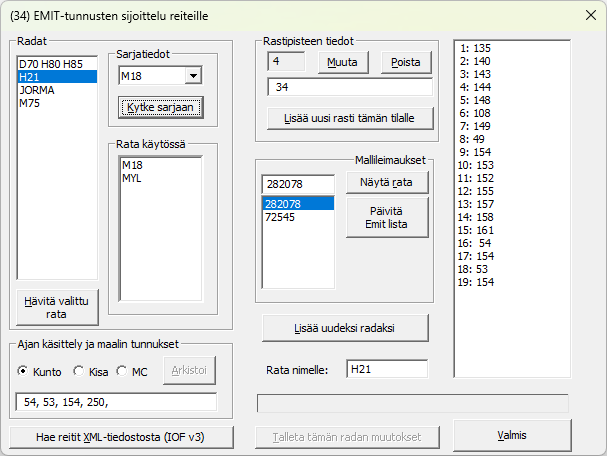Click the Rata nimelle input field
Image resolution: width=607 pixels, height=456 pixels.
coord(386,370)
